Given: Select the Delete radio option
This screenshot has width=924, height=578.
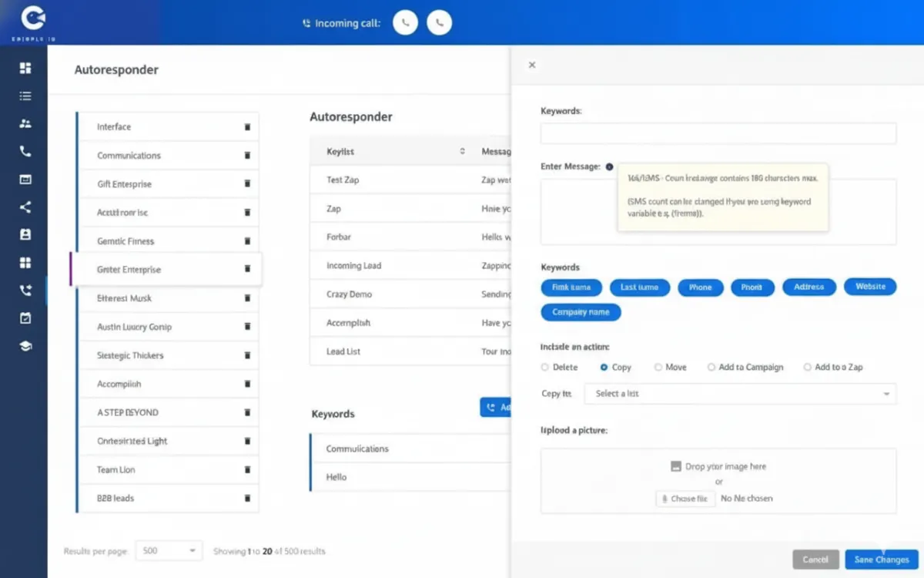Looking at the screenshot, I should pyautogui.click(x=545, y=368).
